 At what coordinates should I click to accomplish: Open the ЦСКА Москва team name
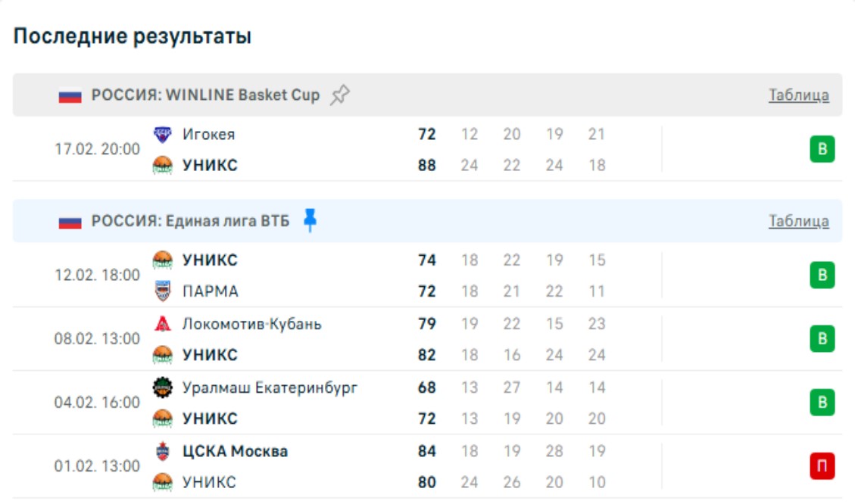pyautogui.click(x=235, y=452)
